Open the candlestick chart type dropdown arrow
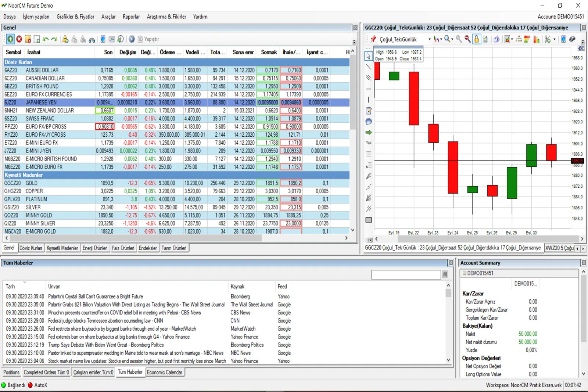588x392 pixels. [441, 39]
